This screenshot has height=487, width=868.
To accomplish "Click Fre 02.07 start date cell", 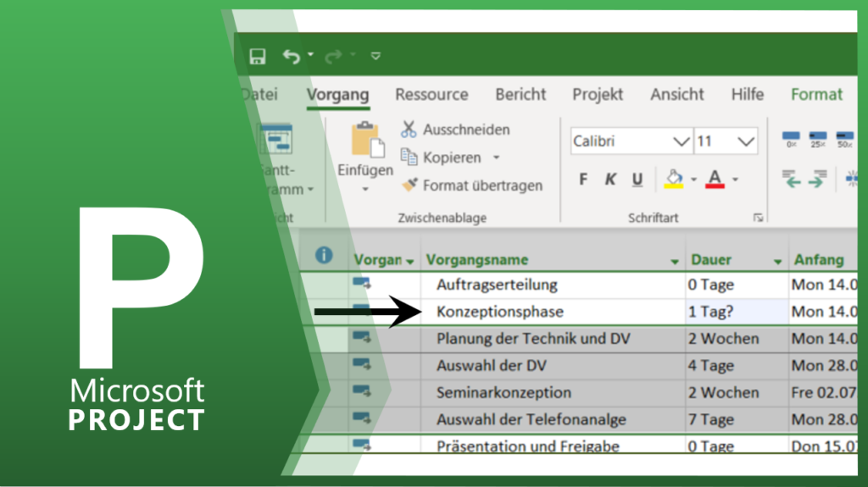I will coord(823,393).
